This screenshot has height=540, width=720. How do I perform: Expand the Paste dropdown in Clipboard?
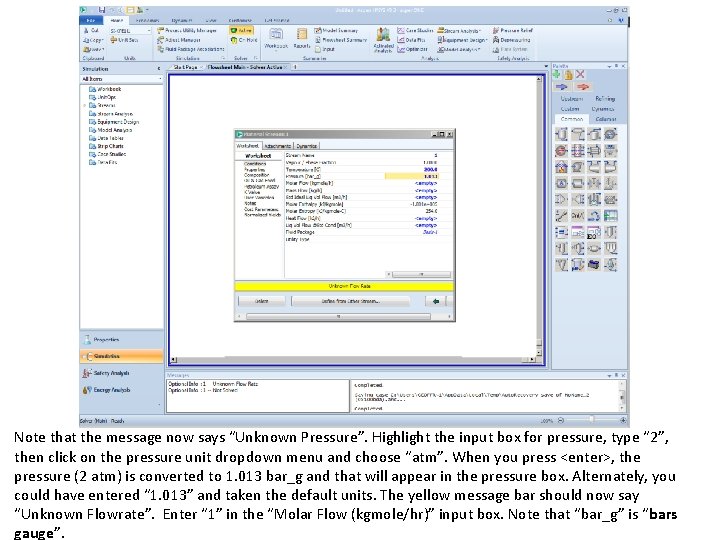tap(94, 49)
